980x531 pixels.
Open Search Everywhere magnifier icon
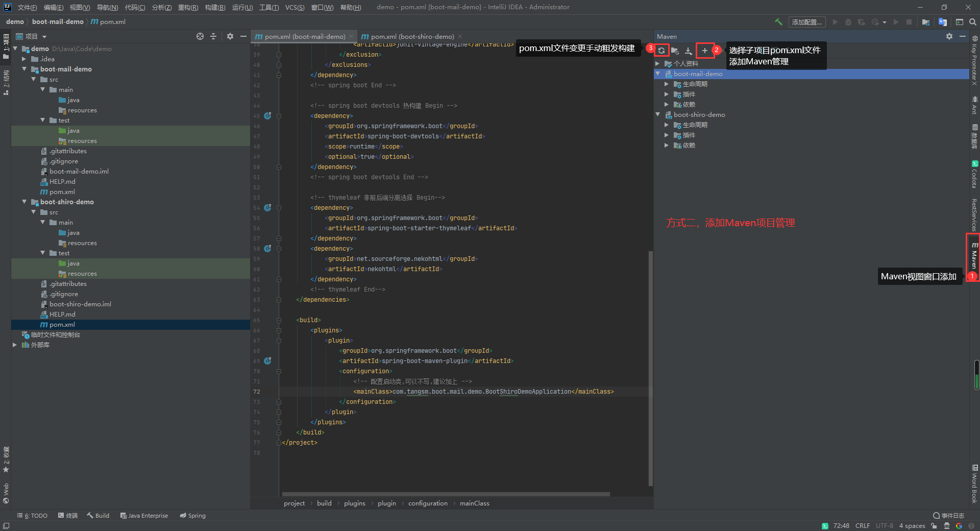coord(973,22)
